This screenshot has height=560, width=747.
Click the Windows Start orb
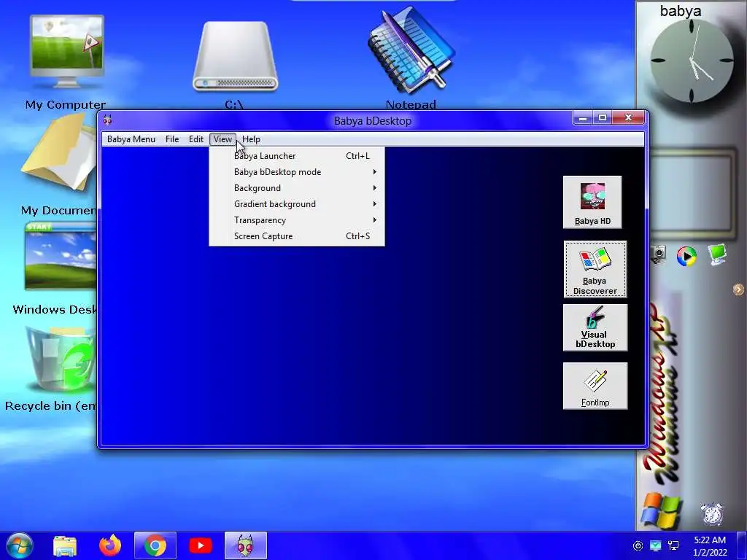tap(20, 545)
